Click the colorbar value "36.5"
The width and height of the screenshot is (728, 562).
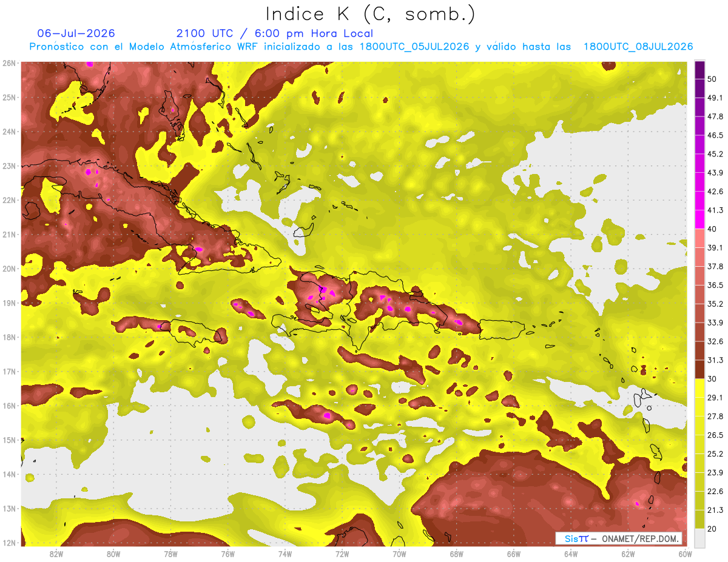click(x=716, y=285)
